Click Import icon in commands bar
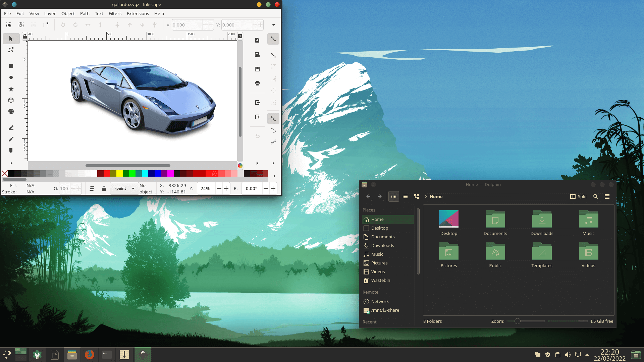The width and height of the screenshot is (644, 362). [x=257, y=103]
